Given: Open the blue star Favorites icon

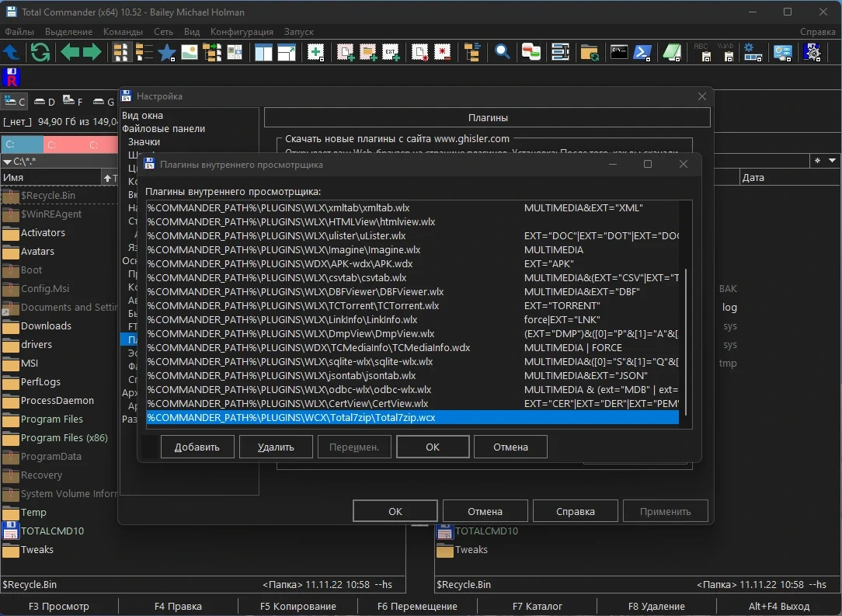Looking at the screenshot, I should [x=167, y=53].
